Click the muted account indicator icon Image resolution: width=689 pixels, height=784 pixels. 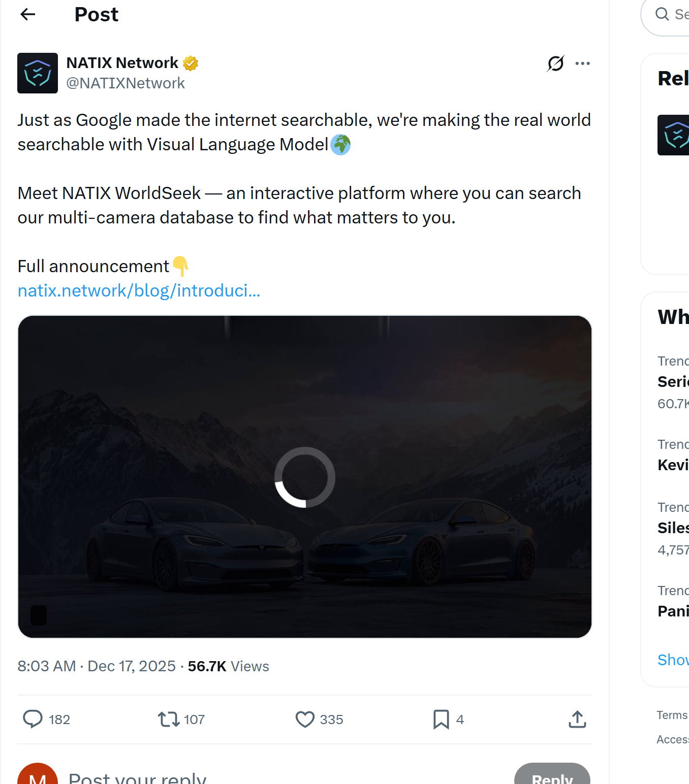[x=555, y=63]
